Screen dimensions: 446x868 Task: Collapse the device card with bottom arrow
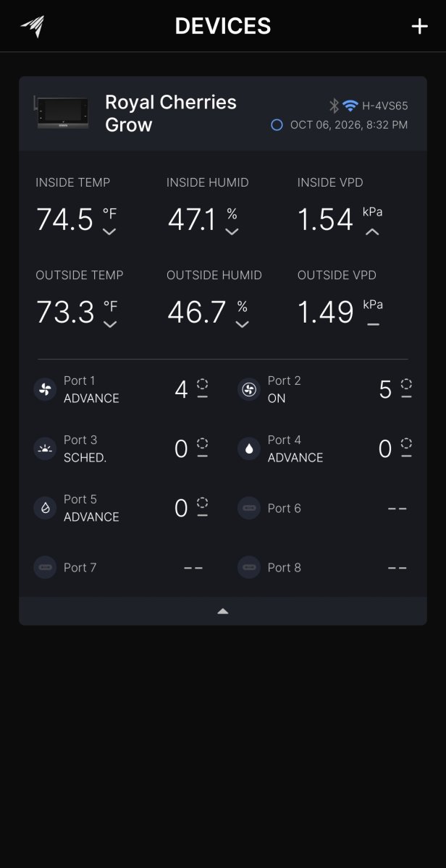223,611
